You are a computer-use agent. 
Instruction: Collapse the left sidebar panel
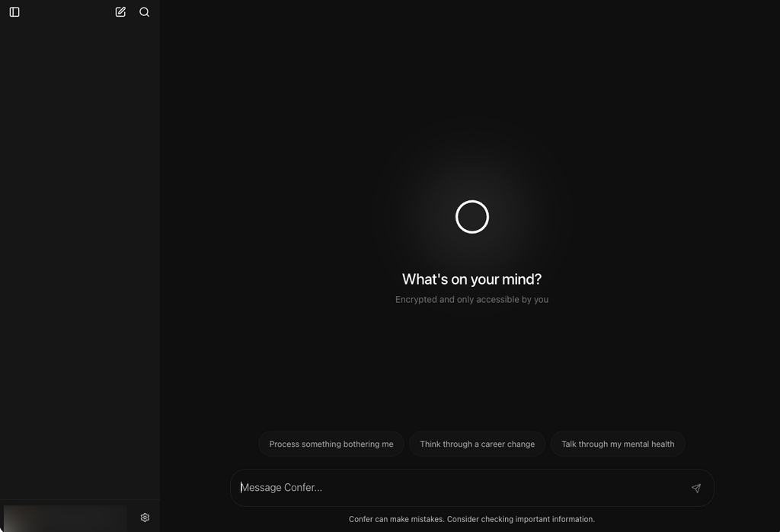[x=14, y=12]
